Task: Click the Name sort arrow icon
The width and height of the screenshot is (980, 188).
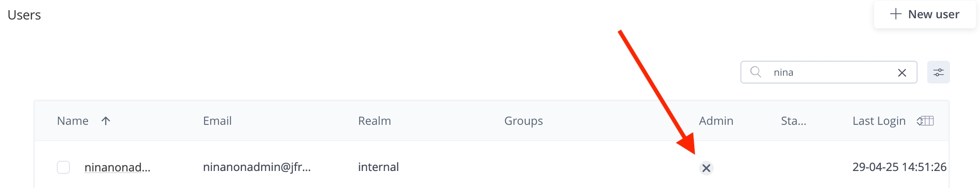Action: (x=106, y=121)
